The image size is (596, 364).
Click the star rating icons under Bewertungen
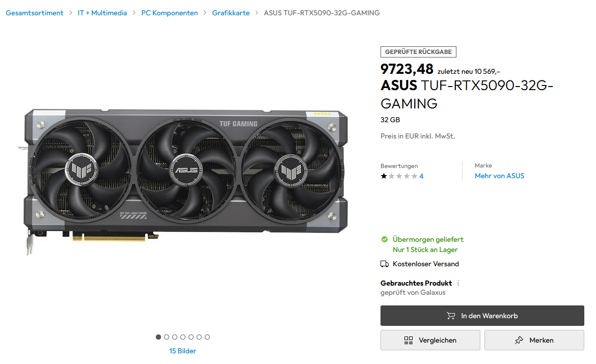coord(399,176)
